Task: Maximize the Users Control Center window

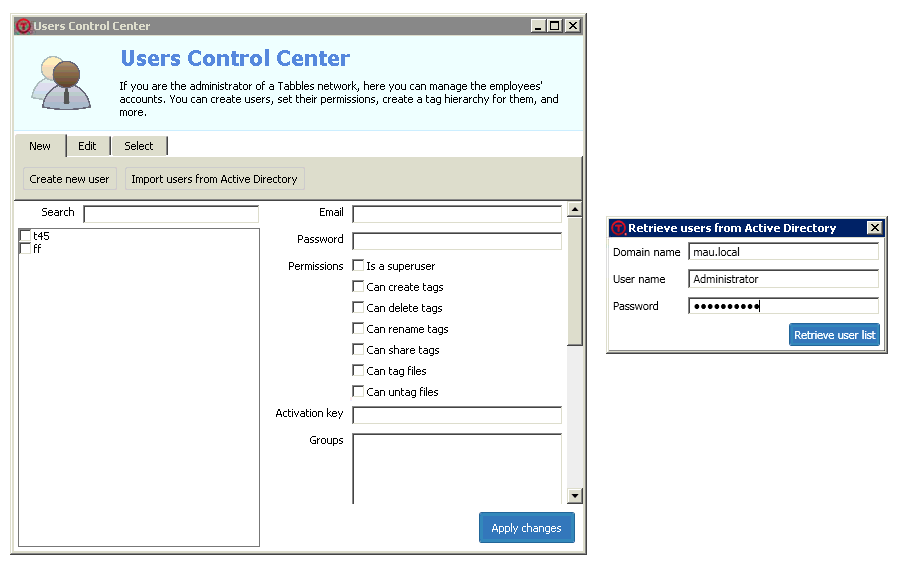Action: pos(555,26)
